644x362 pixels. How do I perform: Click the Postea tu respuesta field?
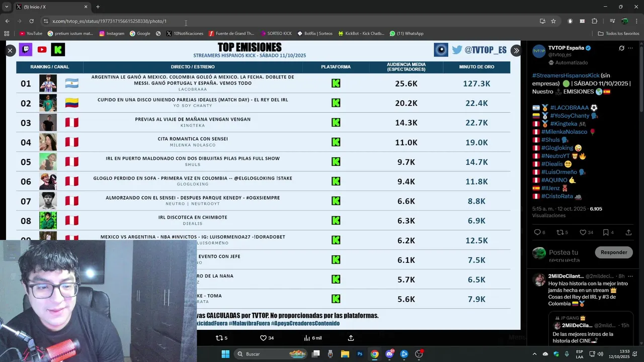click(x=563, y=255)
